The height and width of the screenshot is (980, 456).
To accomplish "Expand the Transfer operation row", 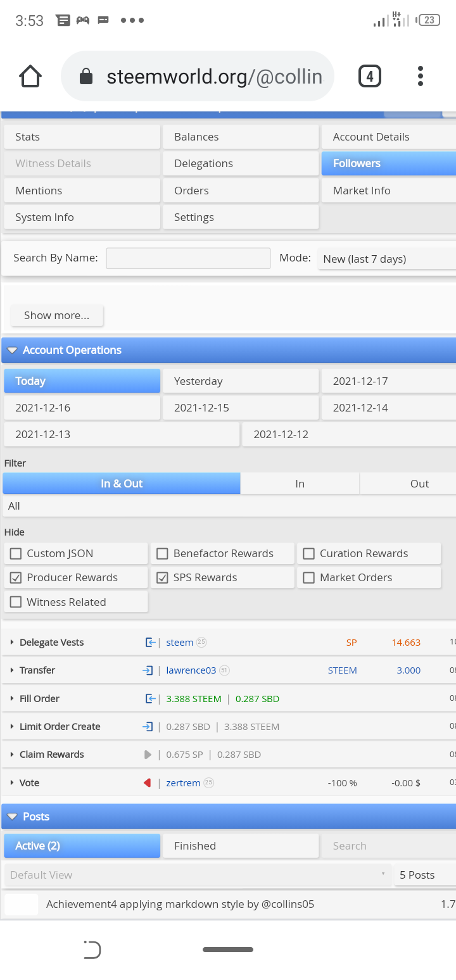I will tap(12, 670).
